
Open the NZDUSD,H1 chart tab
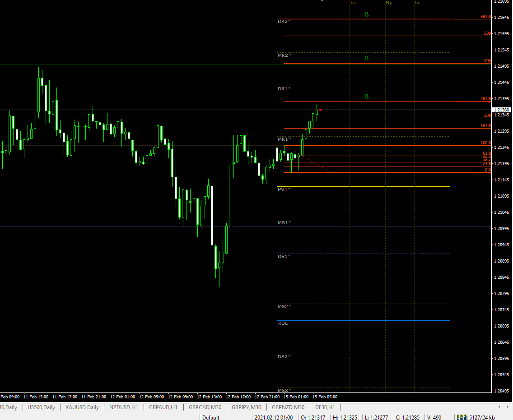pos(124,407)
